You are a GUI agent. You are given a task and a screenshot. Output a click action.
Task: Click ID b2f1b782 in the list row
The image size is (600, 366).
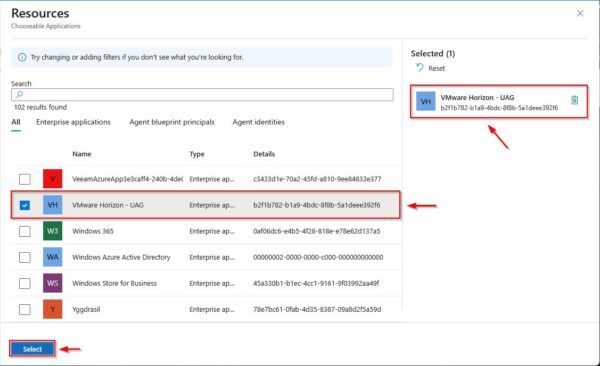click(x=317, y=205)
